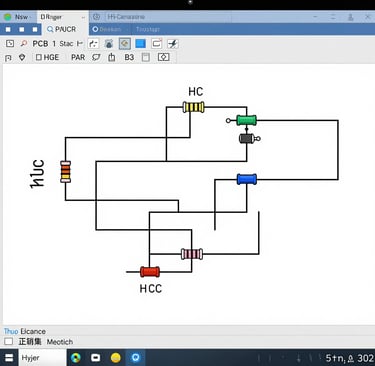
Task: Switch to the Nsw tab
Action: click(17, 17)
